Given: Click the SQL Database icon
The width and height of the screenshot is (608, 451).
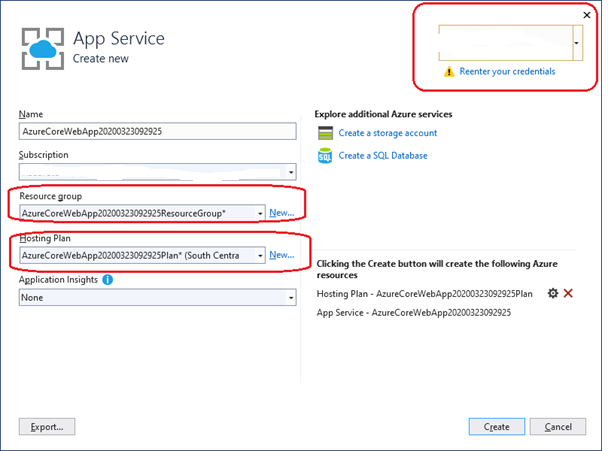Looking at the screenshot, I should pos(325,156).
